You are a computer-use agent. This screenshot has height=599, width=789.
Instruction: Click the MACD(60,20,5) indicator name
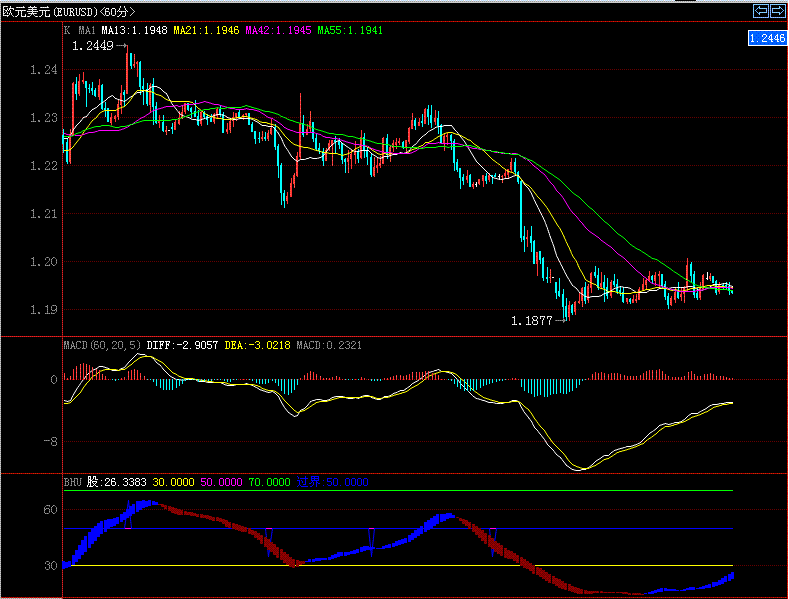click(x=102, y=345)
